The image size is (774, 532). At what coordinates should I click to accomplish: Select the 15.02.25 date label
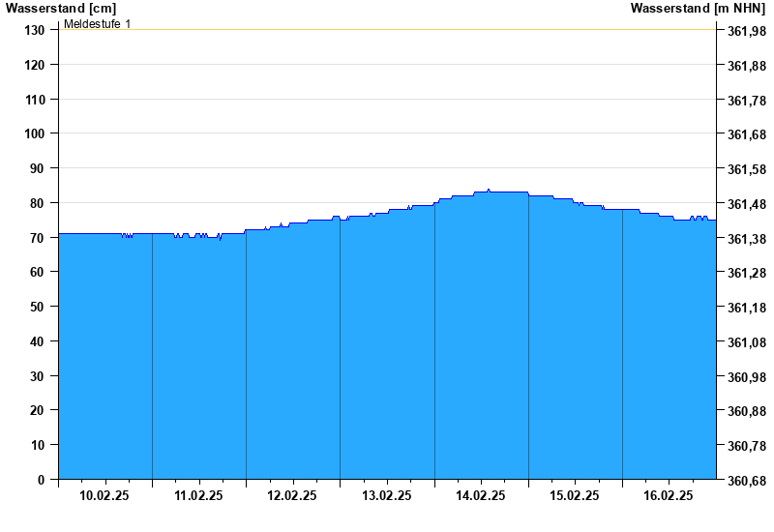[575, 495]
